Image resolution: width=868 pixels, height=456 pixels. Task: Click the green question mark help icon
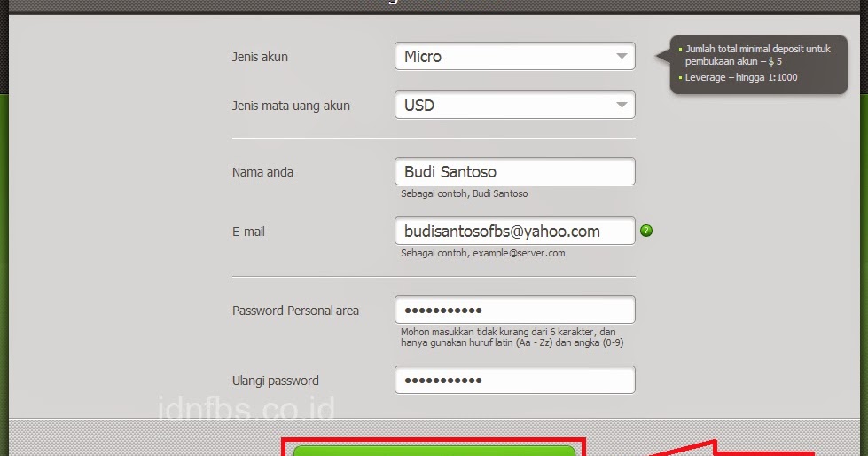(x=646, y=231)
